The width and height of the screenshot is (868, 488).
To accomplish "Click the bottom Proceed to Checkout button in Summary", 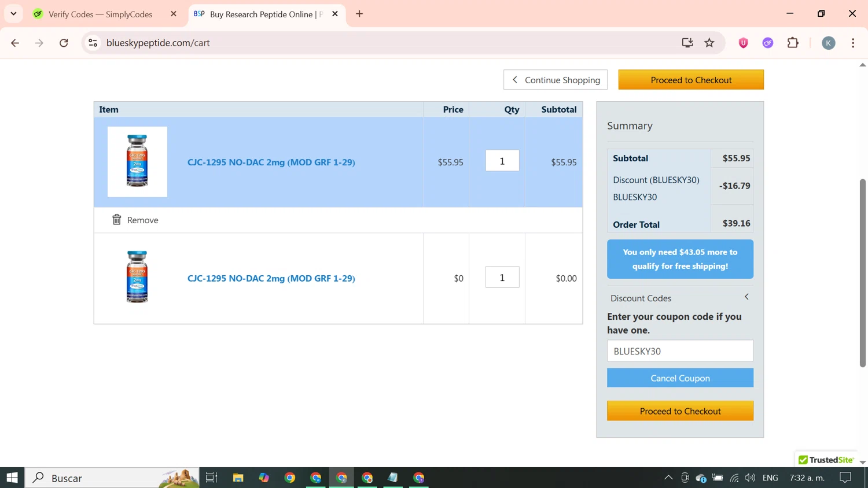I will point(680,411).
